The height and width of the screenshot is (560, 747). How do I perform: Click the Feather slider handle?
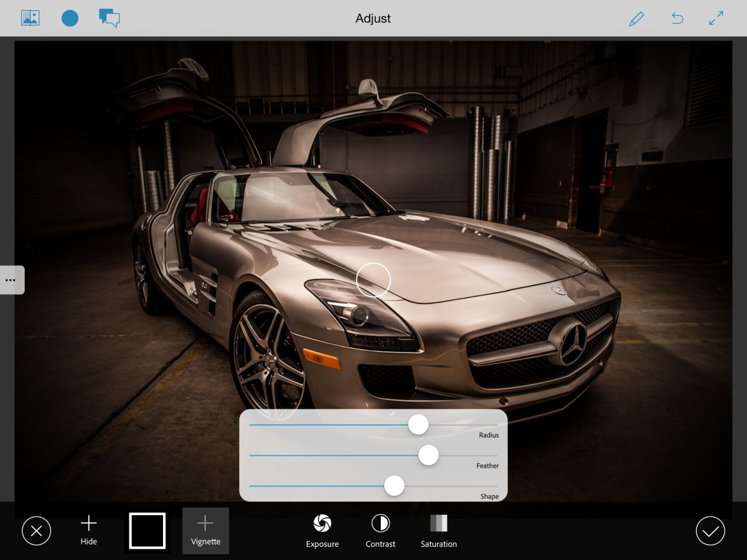click(428, 455)
